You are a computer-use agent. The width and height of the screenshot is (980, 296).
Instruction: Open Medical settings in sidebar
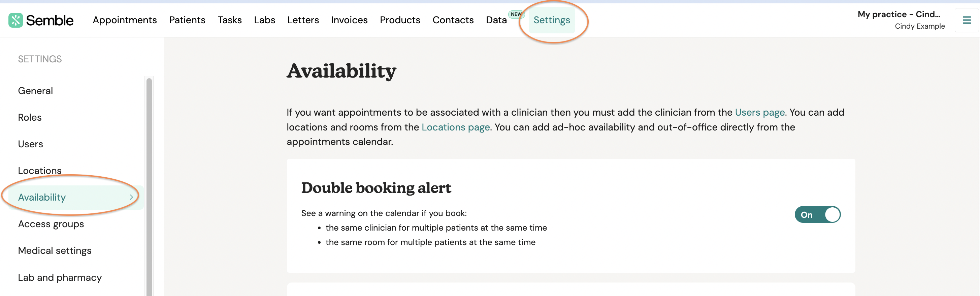tap(55, 251)
